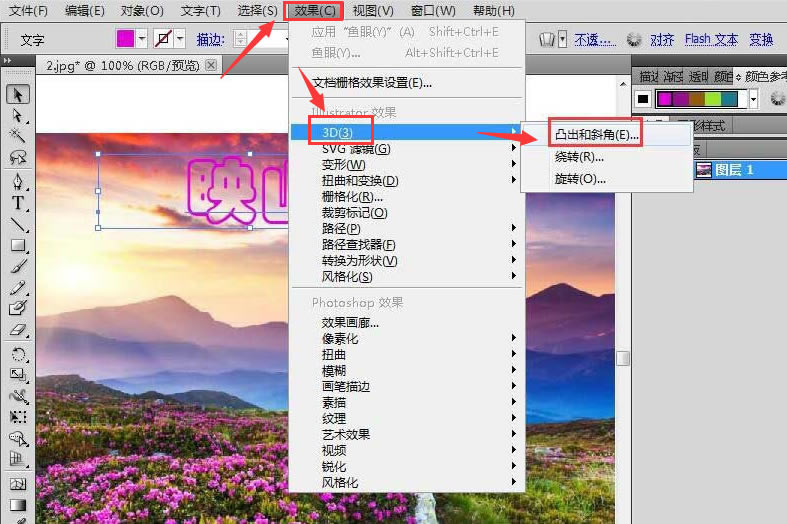This screenshot has width=787, height=524.
Task: Click the Recolor Artwork wheel in control bar
Action: pos(634,39)
